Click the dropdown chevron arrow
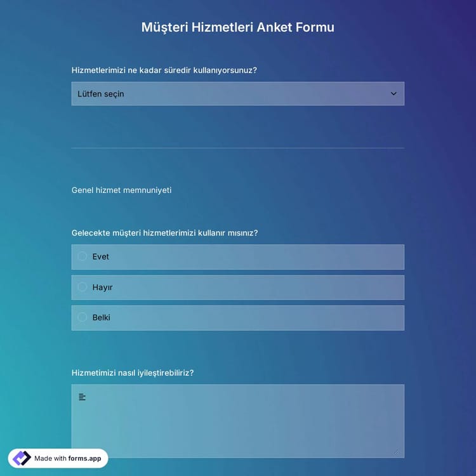Image resolution: width=476 pixels, height=476 pixels. pyautogui.click(x=393, y=94)
